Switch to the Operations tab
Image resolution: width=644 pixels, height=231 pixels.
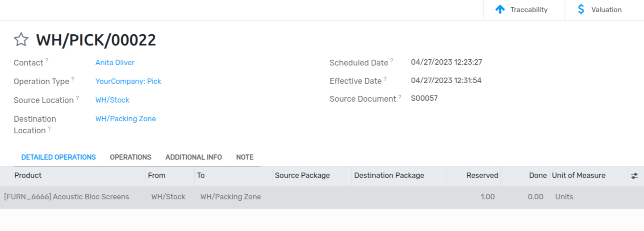coord(130,157)
